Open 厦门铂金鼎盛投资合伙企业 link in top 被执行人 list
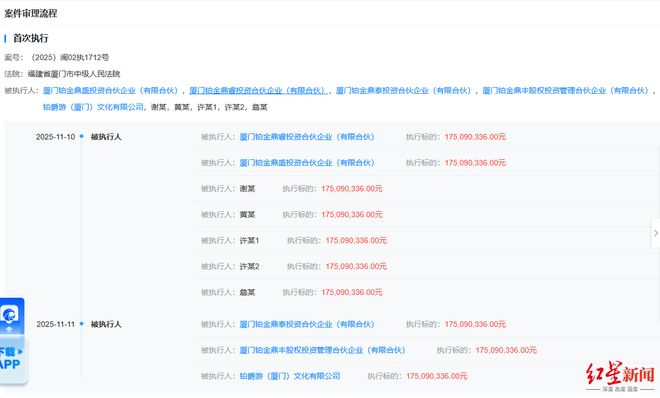 [111, 90]
